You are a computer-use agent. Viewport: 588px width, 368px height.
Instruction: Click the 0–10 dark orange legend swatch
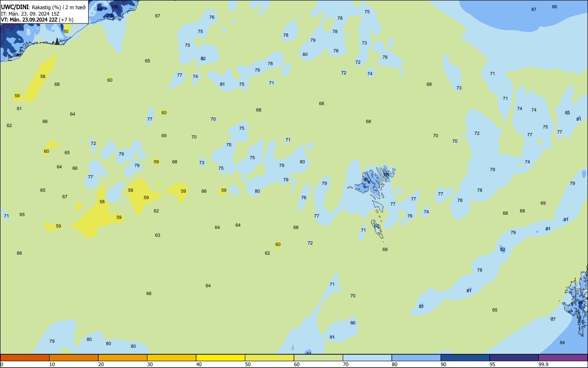[25, 357]
